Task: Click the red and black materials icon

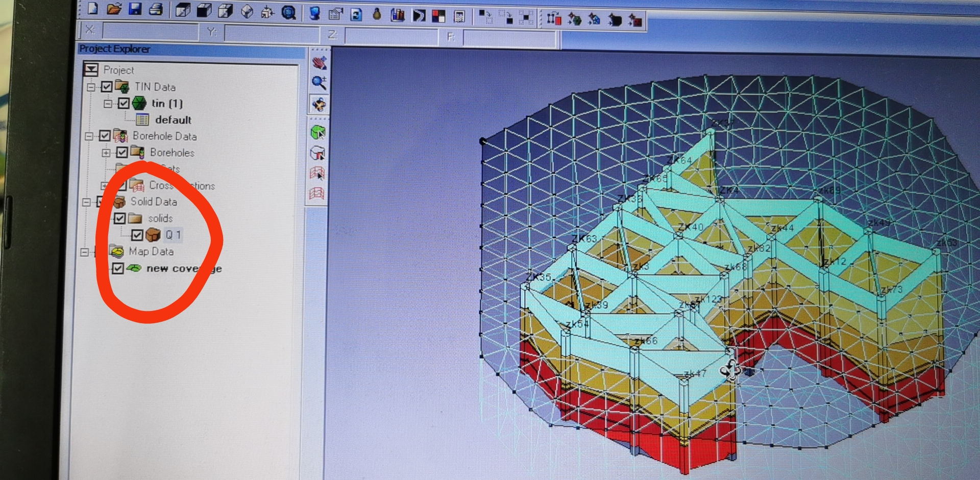Action: [438, 16]
